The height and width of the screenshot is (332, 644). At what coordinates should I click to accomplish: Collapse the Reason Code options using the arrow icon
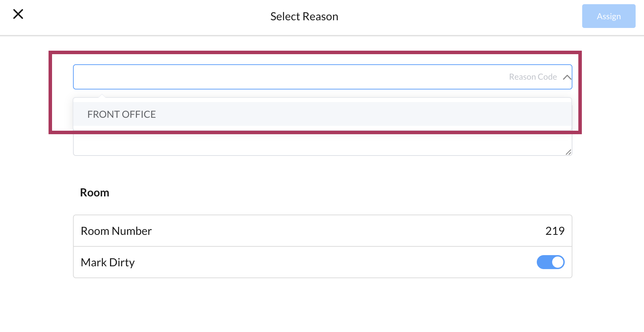(x=567, y=77)
